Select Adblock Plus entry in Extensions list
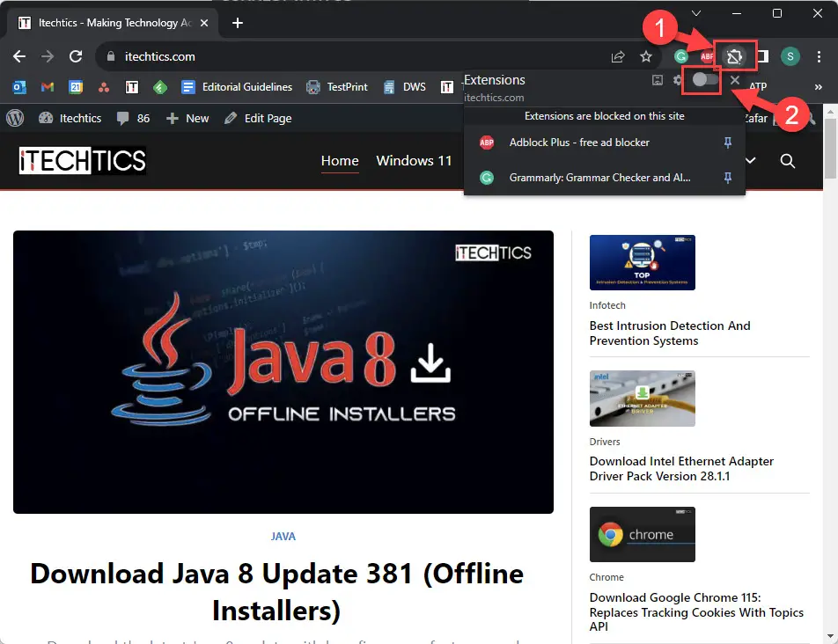838x644 pixels. coord(578,143)
